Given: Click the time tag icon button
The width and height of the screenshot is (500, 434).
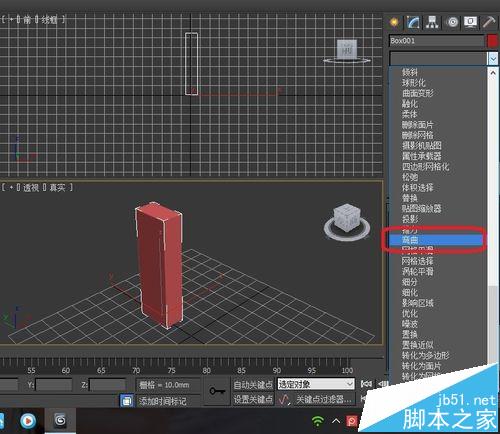Looking at the screenshot, I should [127, 401].
